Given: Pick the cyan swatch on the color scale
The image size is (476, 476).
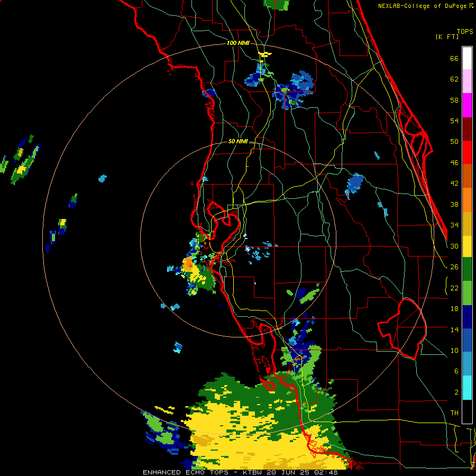Looking at the screenshot, I should 467,388.
